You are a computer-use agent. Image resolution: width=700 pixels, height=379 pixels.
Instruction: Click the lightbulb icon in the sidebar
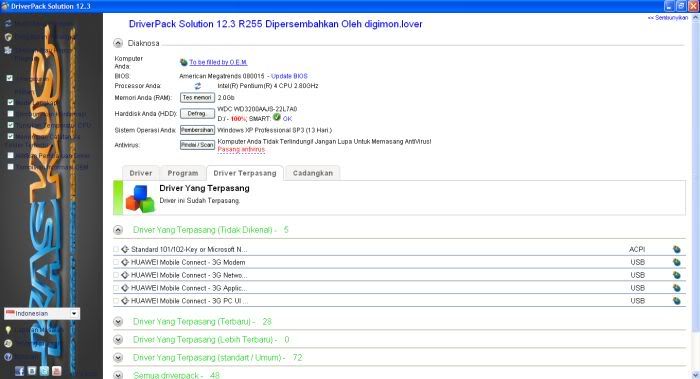[8, 330]
